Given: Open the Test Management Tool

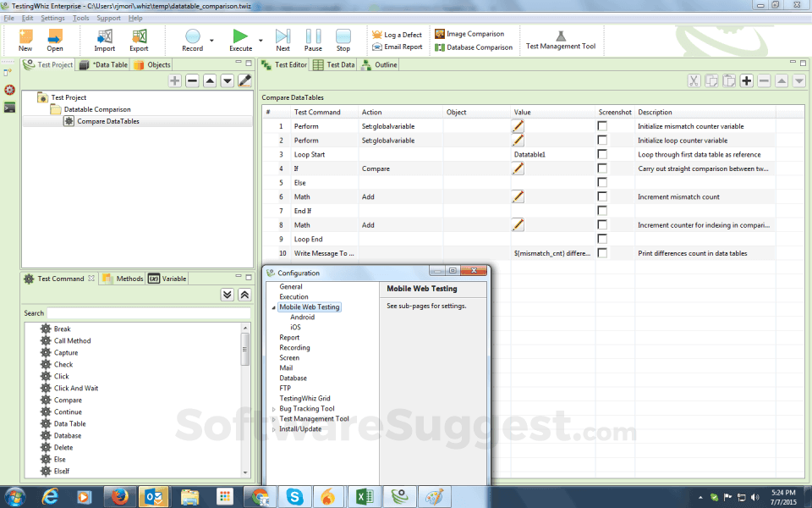Looking at the screenshot, I should coord(561,36).
